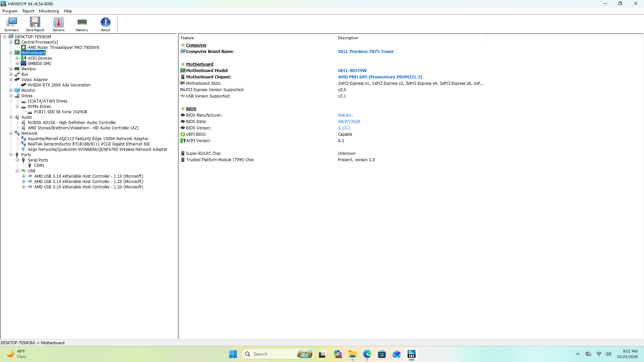Viewport: 644px width, 362px height.
Task: Collapse the Ports tree node
Action: pyautogui.click(x=11, y=155)
